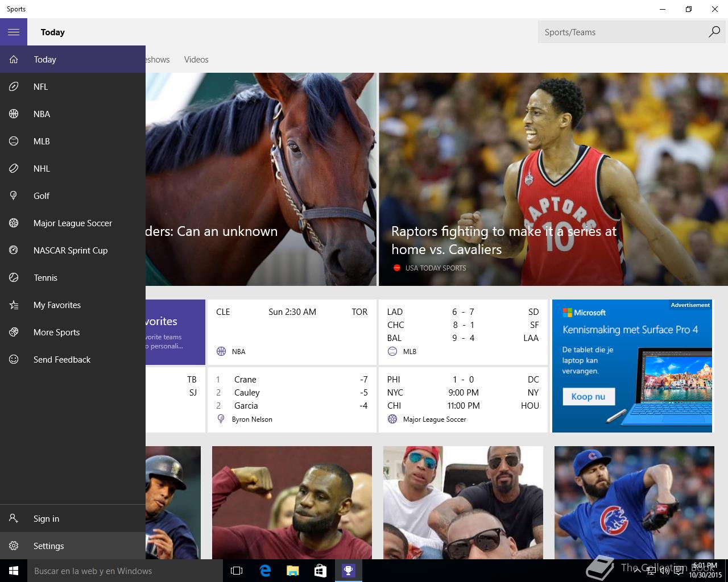Open the CLE vs TOR NBA scorecard
The image size is (728, 582).
(x=292, y=332)
